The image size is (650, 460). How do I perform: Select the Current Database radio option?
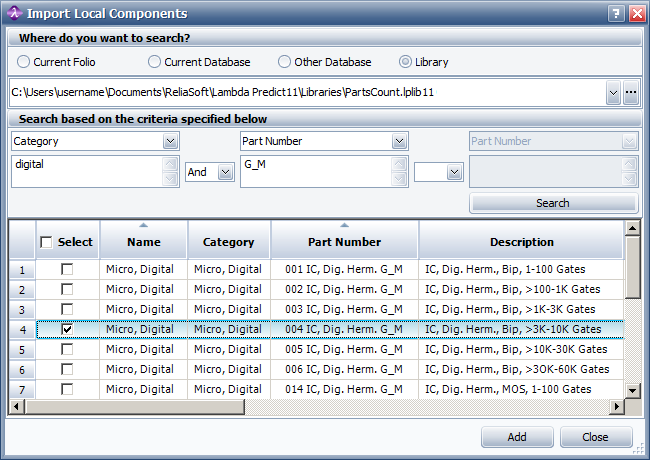(x=155, y=62)
